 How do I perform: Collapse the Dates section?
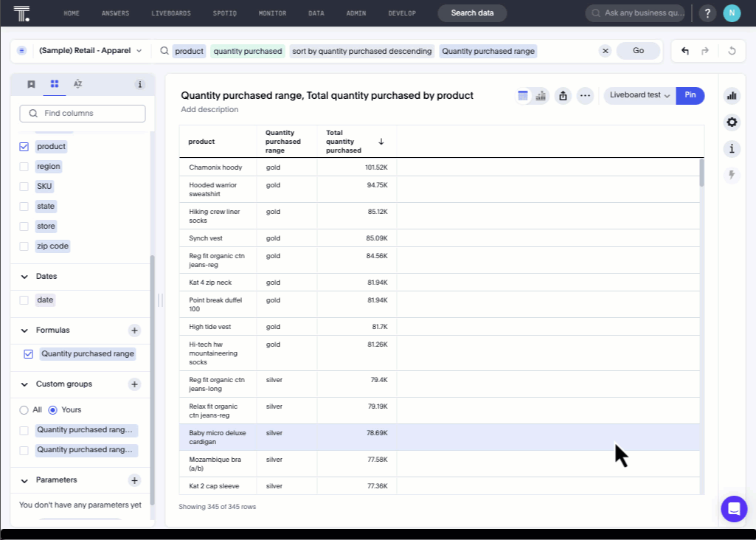pyautogui.click(x=26, y=276)
